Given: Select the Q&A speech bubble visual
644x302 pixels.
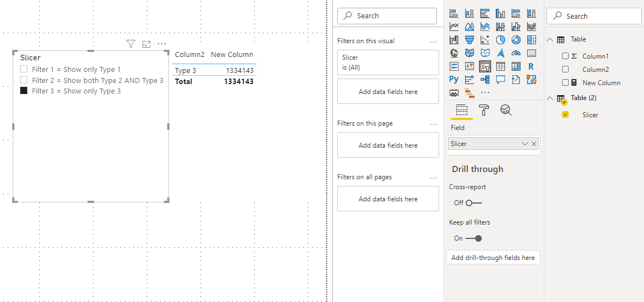Looking at the screenshot, I should (x=500, y=79).
